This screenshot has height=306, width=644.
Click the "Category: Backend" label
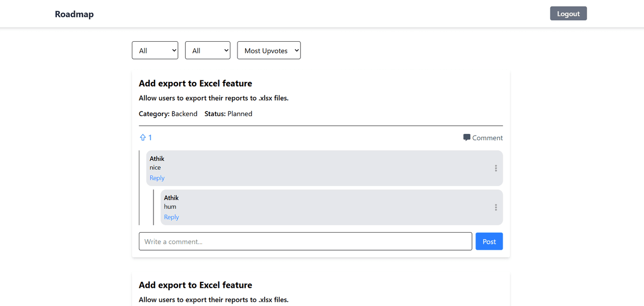point(168,114)
